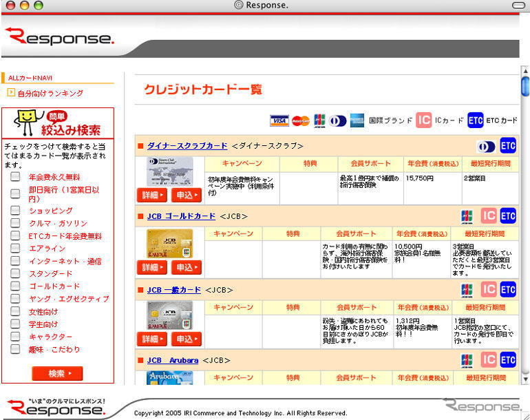The width and height of the screenshot is (530, 420).
Task: Tick the ゴールドカード checkbox
Action: coord(15,286)
